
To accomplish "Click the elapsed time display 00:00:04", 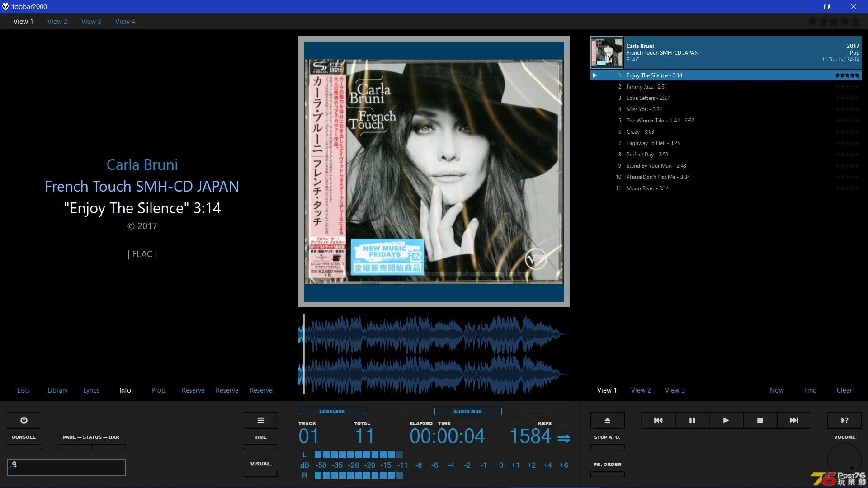I will (x=447, y=436).
